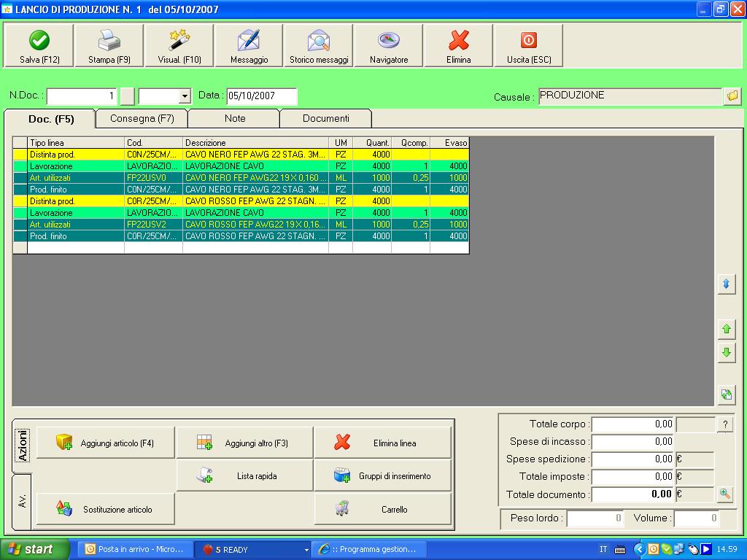The height and width of the screenshot is (560, 747).
Task: Switch to the Consegna (F7) tab
Action: pyautogui.click(x=142, y=118)
